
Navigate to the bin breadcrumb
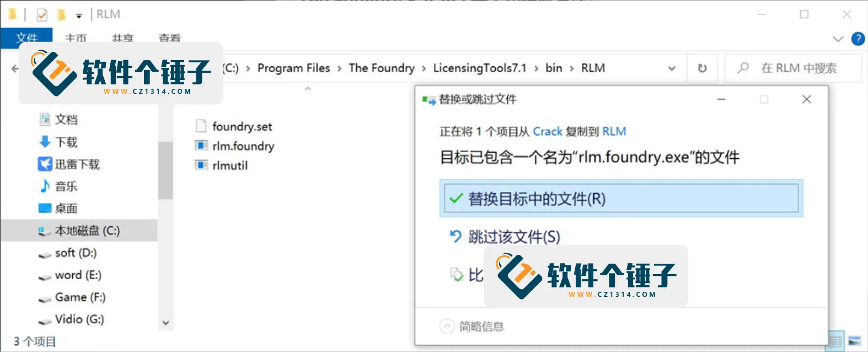[554, 68]
